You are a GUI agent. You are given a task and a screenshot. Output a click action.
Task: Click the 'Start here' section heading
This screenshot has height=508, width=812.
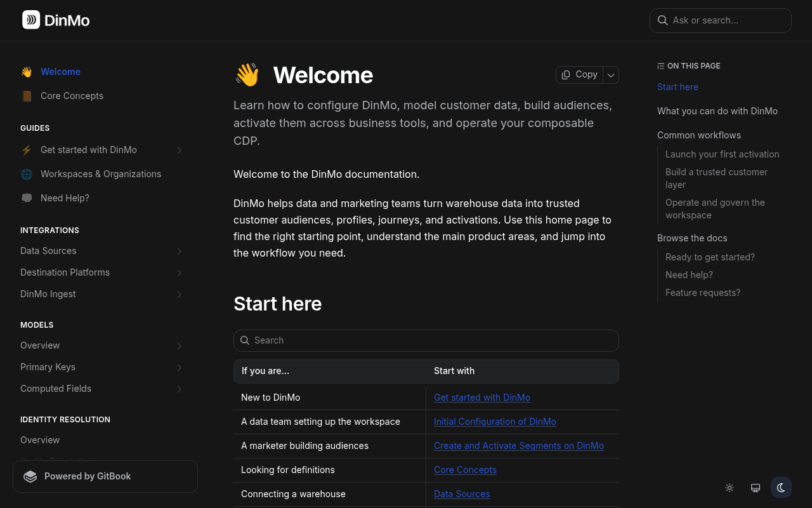pyautogui.click(x=277, y=304)
